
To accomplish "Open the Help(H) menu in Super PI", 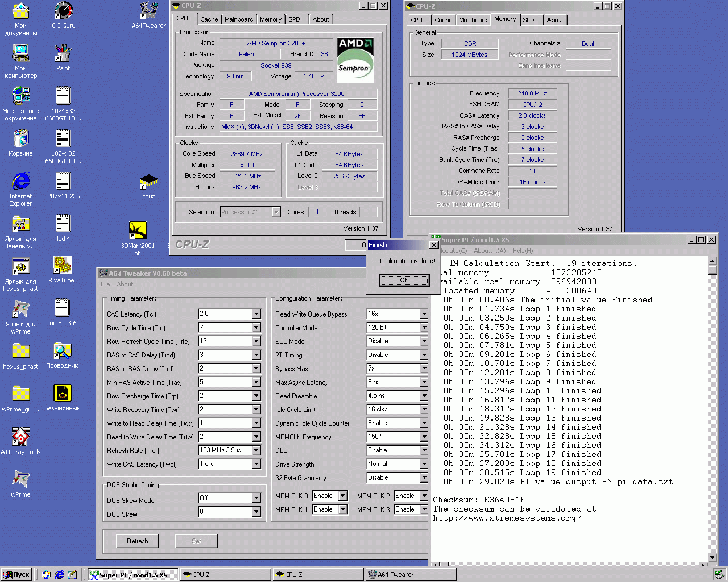I will pyautogui.click(x=523, y=251).
